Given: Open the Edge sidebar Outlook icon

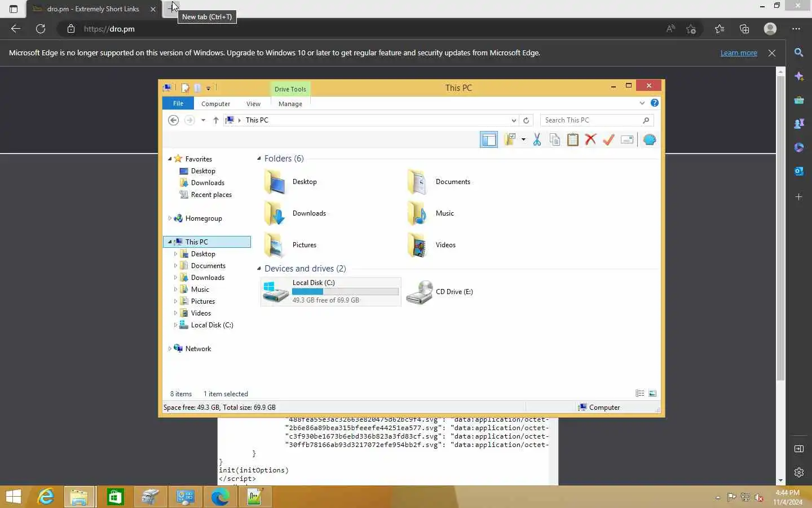Looking at the screenshot, I should tap(799, 171).
